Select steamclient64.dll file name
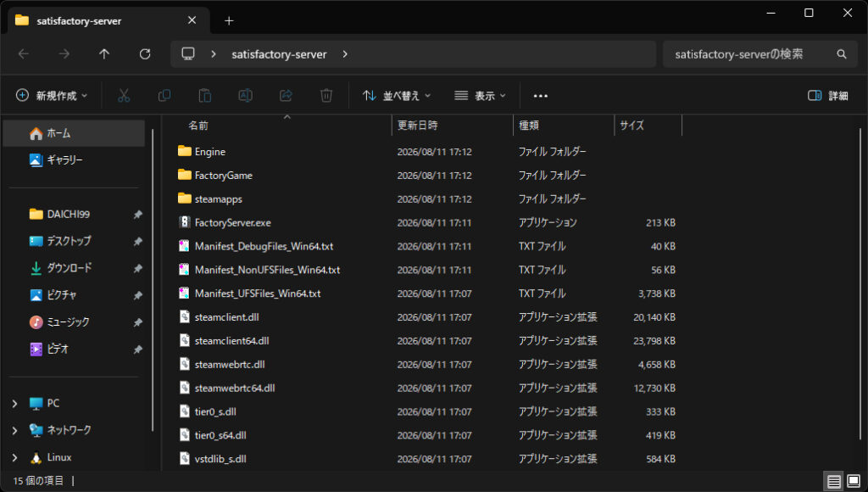 tap(232, 341)
